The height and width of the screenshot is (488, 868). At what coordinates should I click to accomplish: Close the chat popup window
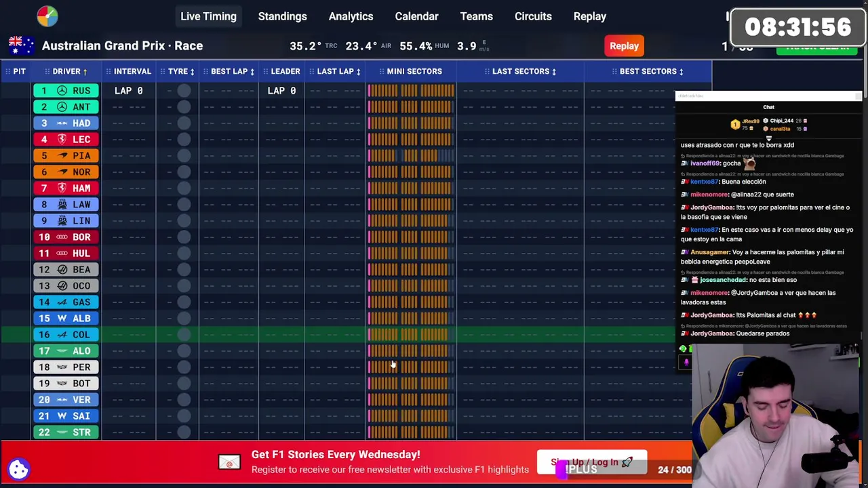tap(858, 96)
